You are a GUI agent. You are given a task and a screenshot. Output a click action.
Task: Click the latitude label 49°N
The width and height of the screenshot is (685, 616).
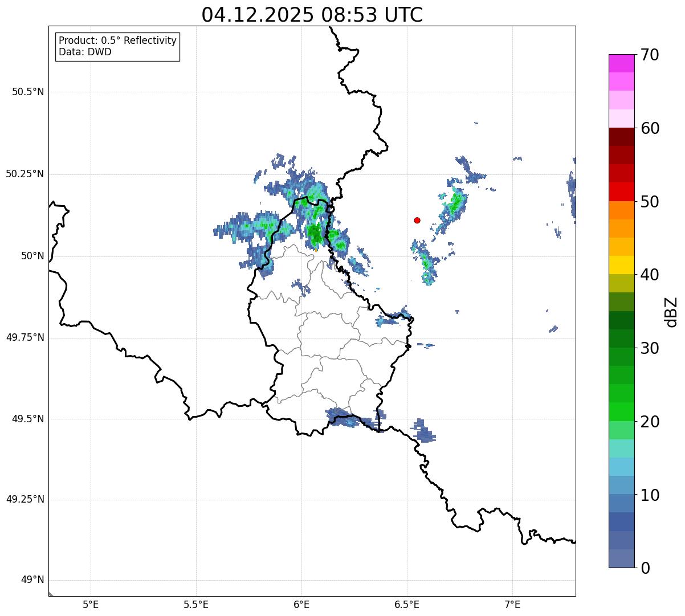32,580
